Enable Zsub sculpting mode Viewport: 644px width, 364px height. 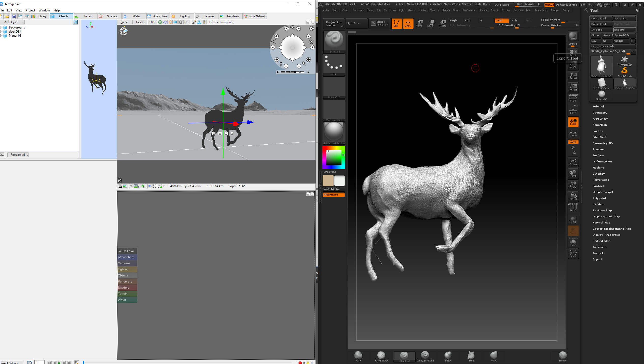[x=514, y=21]
